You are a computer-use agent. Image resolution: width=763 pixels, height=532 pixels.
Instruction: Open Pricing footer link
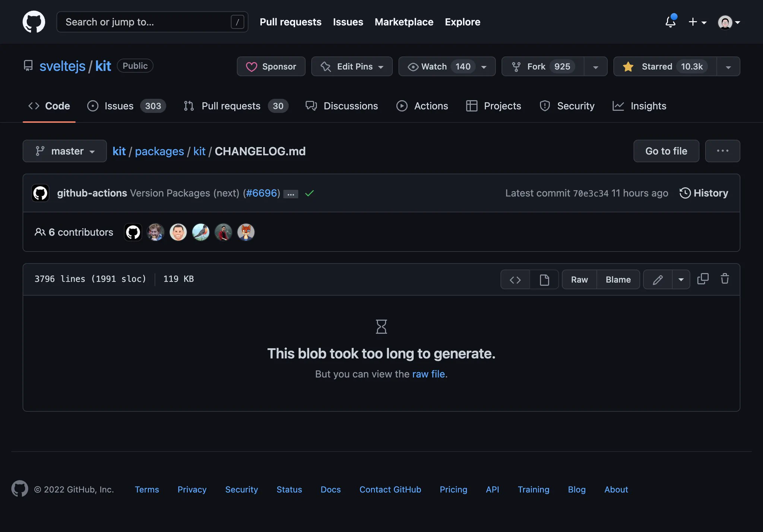[453, 489]
